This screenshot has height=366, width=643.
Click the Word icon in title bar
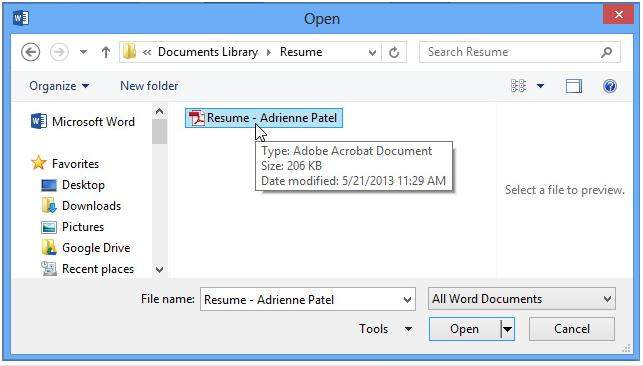[21, 18]
